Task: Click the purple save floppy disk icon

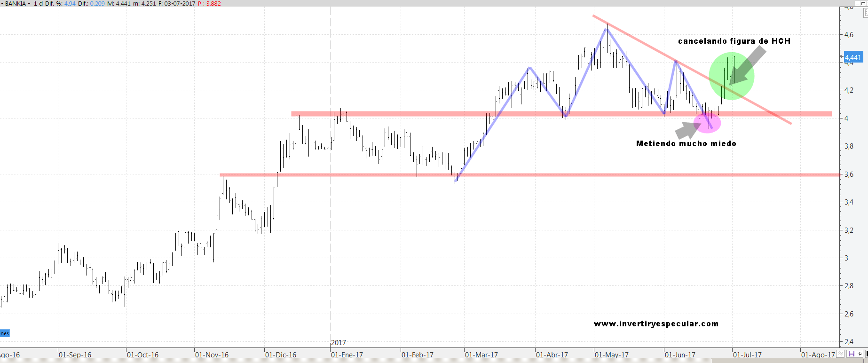Action: click(x=851, y=354)
